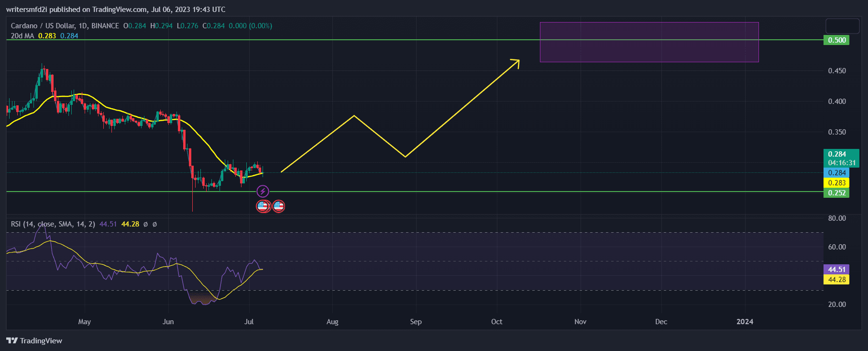Select the teal current price label with countdown

841,158
